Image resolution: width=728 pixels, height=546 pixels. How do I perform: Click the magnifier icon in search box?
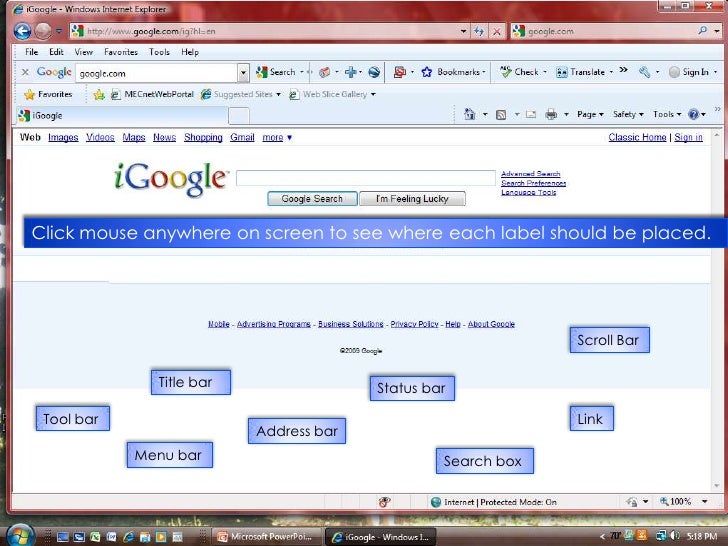pos(702,31)
